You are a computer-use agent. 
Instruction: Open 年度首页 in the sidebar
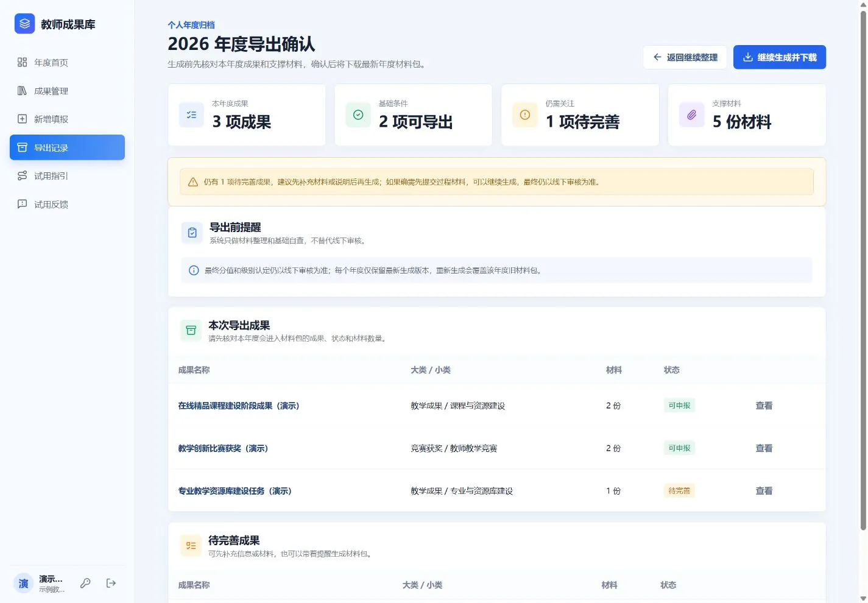coord(67,62)
